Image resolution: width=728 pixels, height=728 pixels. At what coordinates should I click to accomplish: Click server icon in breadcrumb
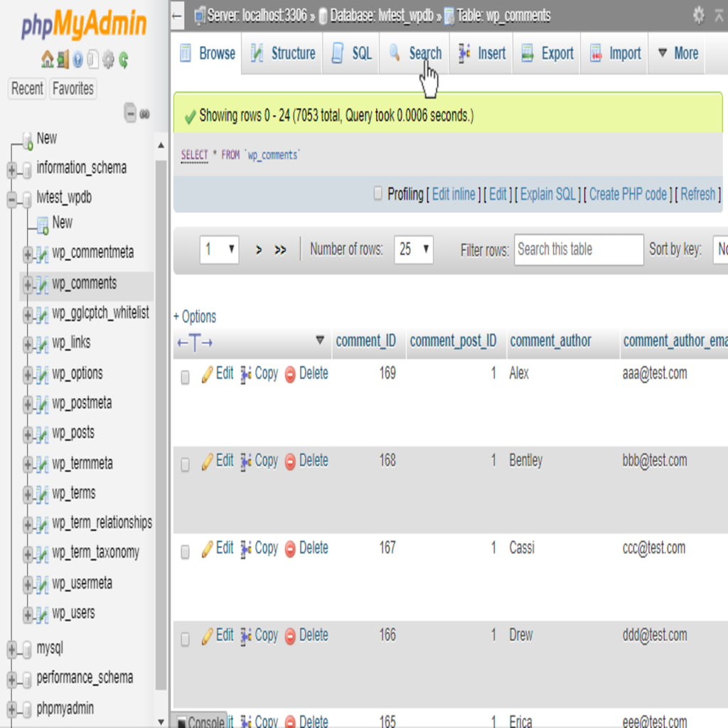(x=200, y=16)
